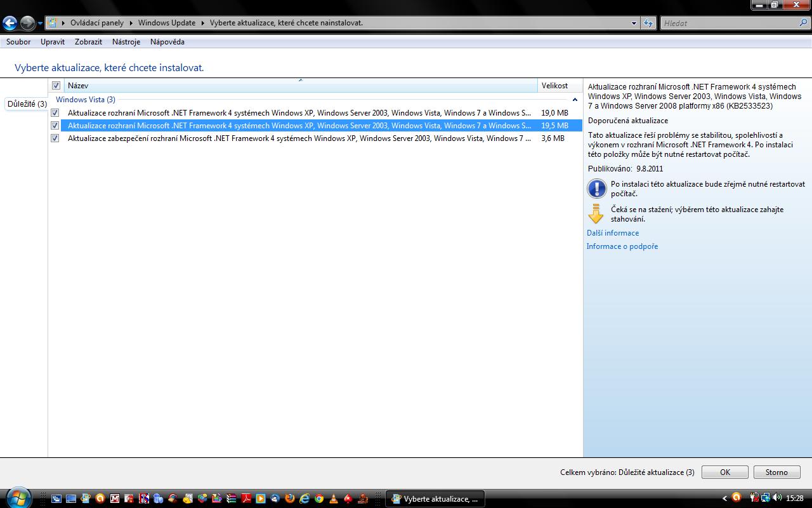This screenshot has width=812, height=508.
Task: Launch Firefox from the quick launch bar
Action: pos(290,498)
